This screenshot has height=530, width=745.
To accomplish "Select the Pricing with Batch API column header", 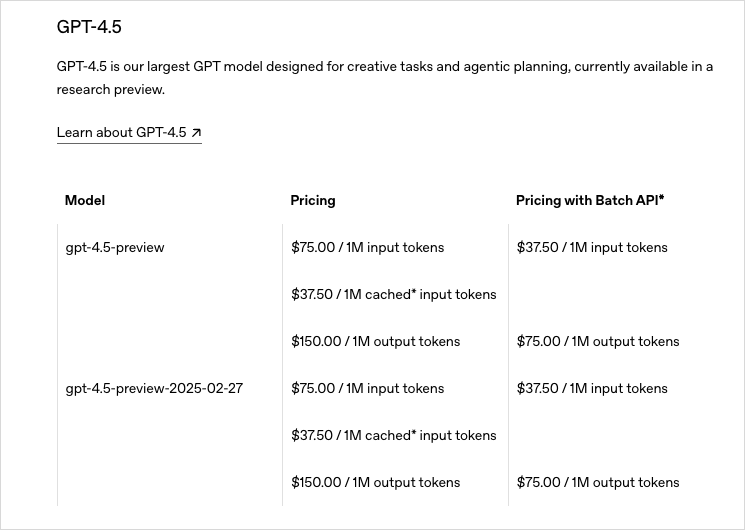I will click(x=587, y=200).
